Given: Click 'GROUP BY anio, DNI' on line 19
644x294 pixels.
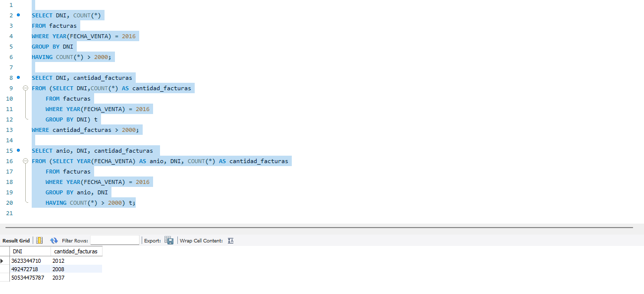Looking at the screenshot, I should pos(77,192).
